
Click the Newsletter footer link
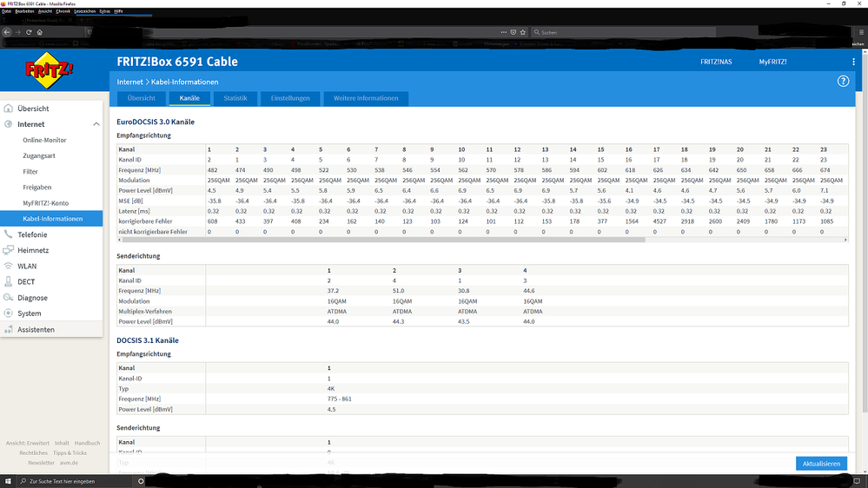tap(41, 463)
